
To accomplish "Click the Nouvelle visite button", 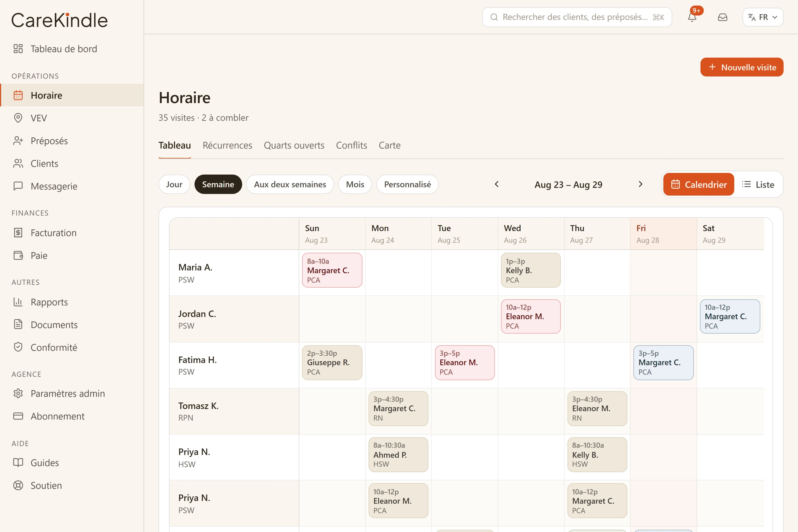I will (742, 67).
